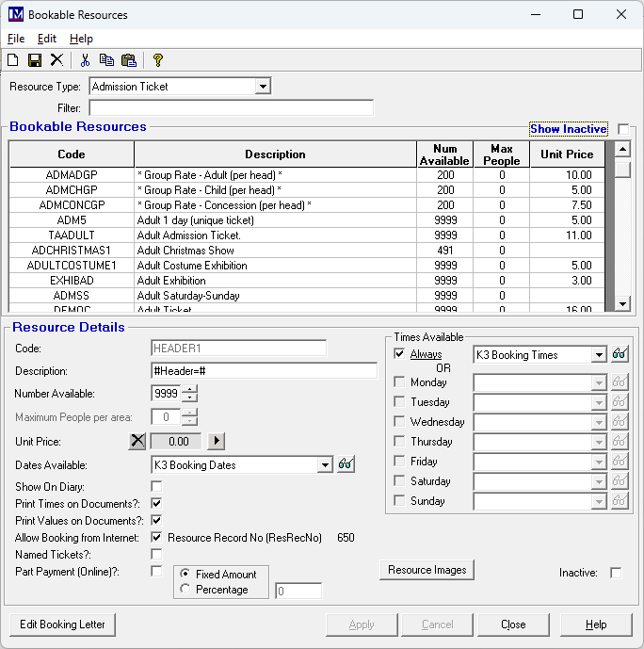
Task: Click the Cut scissors icon
Action: [x=85, y=60]
